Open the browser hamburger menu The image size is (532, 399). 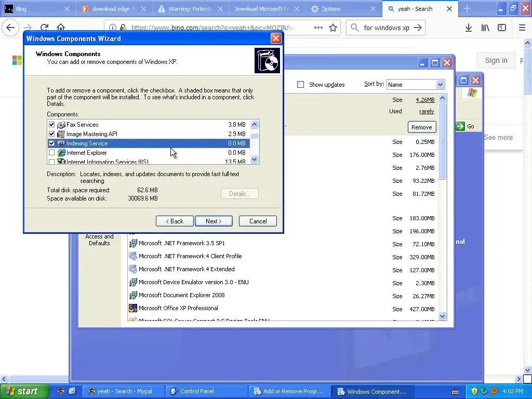[x=522, y=28]
